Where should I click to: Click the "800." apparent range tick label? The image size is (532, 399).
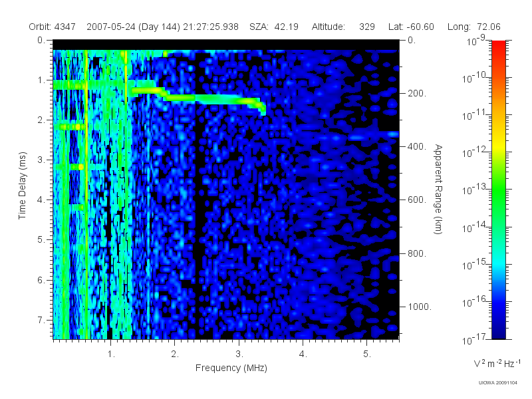click(417, 253)
